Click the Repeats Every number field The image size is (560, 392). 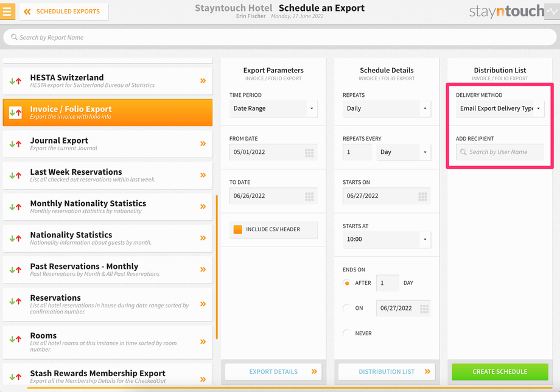357,152
